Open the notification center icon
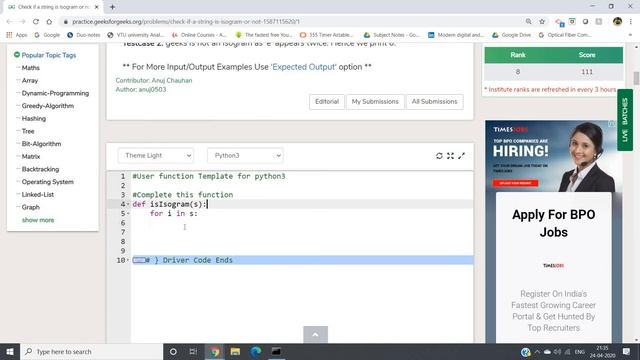The image size is (640, 360). (x=627, y=351)
